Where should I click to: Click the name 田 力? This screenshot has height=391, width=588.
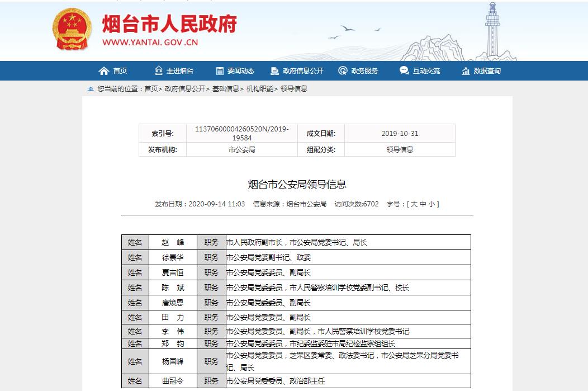173,318
